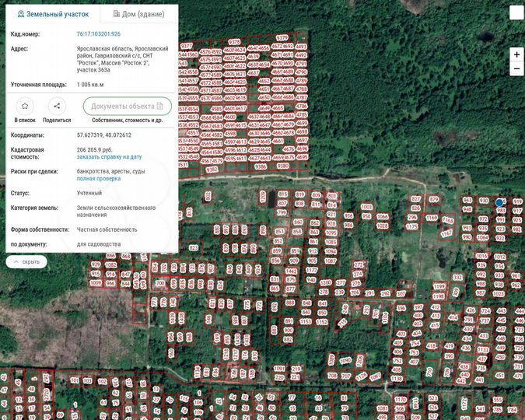Click parcel 823 on the map

click(x=193, y=247)
